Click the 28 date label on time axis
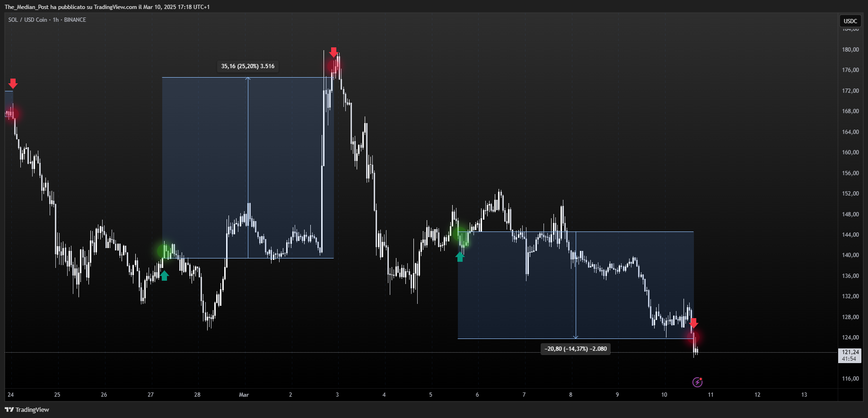Image resolution: width=868 pixels, height=418 pixels. (197, 395)
